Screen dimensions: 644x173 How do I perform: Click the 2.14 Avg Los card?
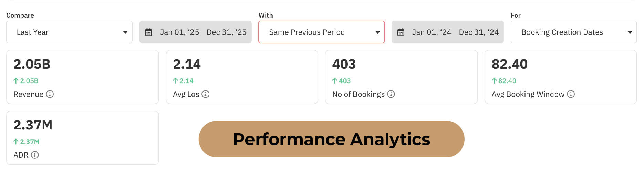click(x=242, y=77)
